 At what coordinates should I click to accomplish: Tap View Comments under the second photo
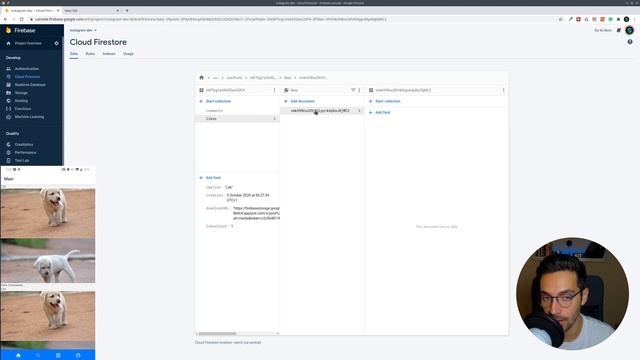click(12, 285)
